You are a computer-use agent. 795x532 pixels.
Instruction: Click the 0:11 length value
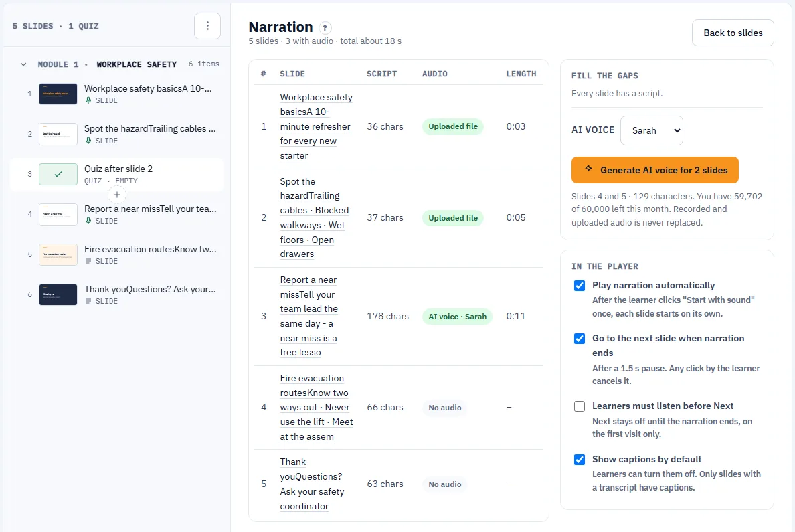pos(516,316)
